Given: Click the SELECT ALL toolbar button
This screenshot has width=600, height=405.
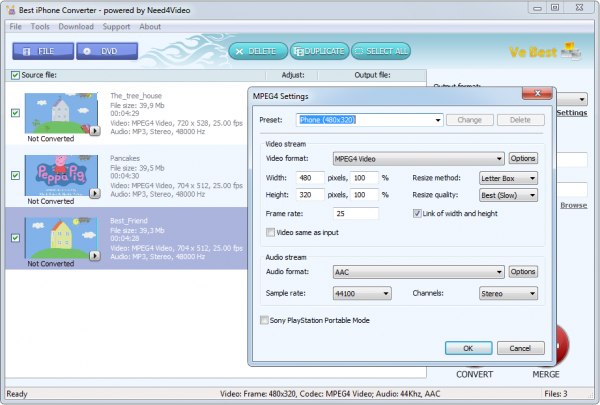Looking at the screenshot, I should coord(381,51).
